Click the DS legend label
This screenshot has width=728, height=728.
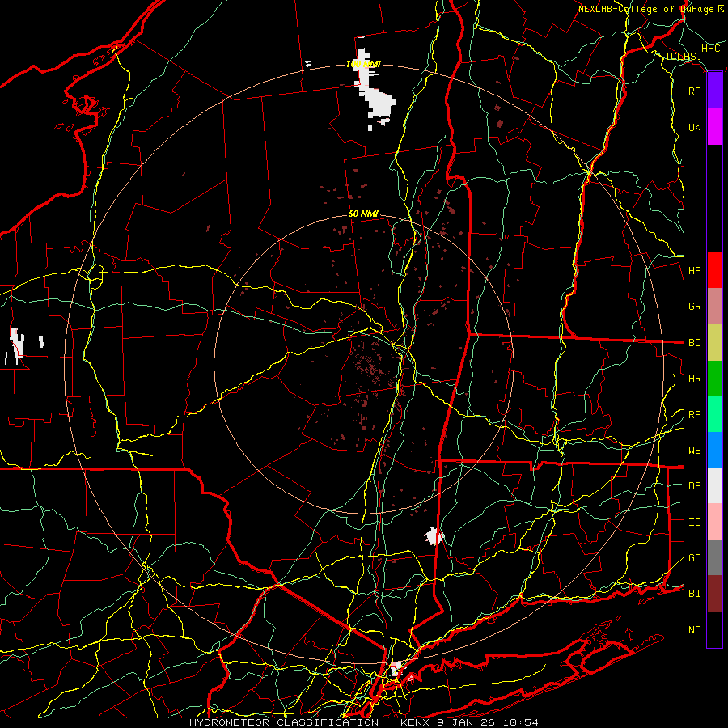[x=695, y=486]
